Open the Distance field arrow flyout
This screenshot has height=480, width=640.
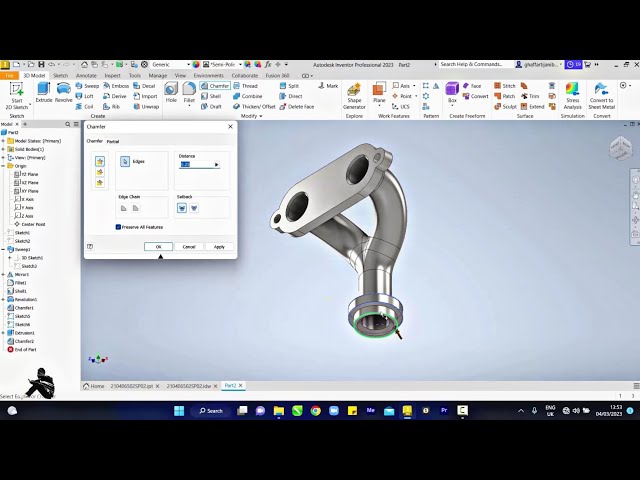(217, 164)
